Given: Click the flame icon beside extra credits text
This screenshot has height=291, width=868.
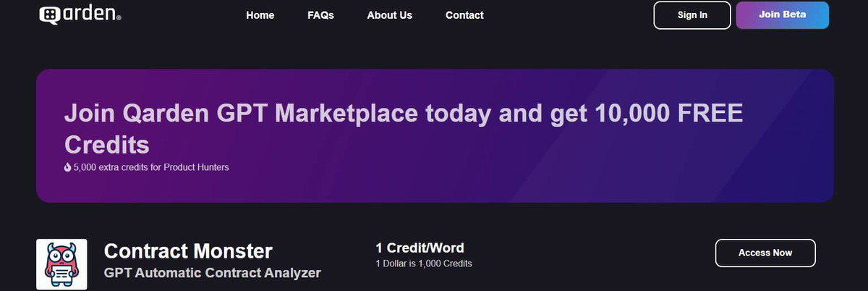Looking at the screenshot, I should [67, 167].
